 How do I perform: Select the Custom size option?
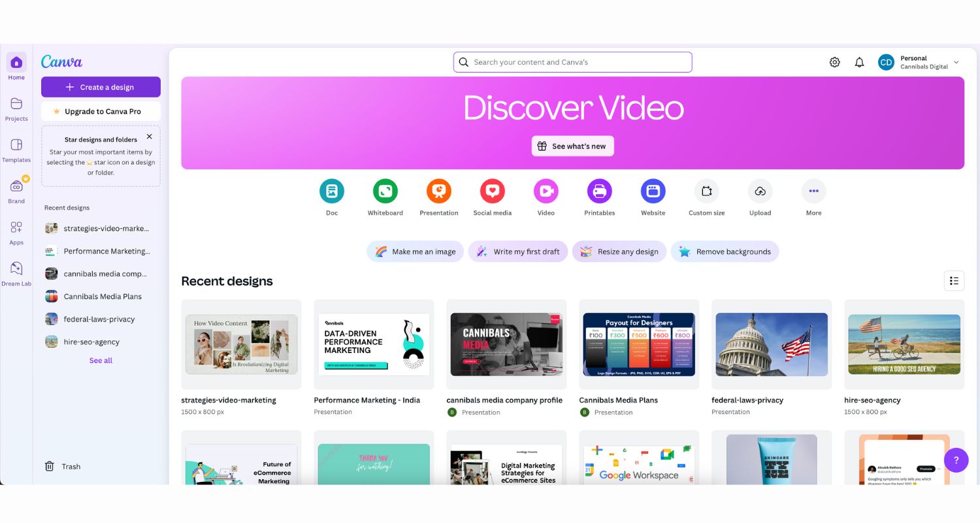pos(707,191)
